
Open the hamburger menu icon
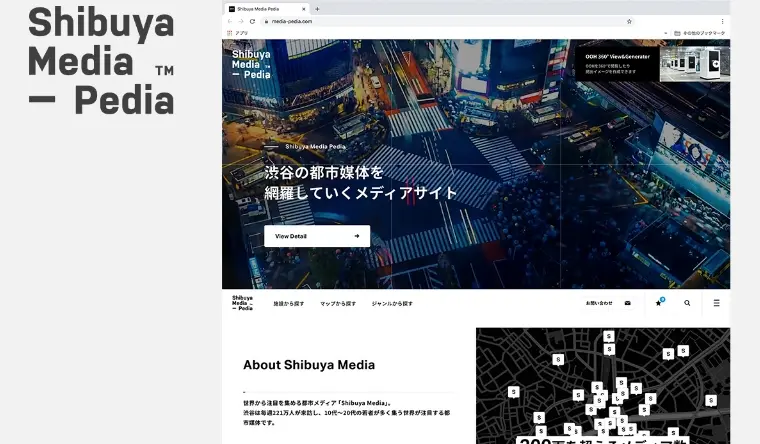click(716, 303)
